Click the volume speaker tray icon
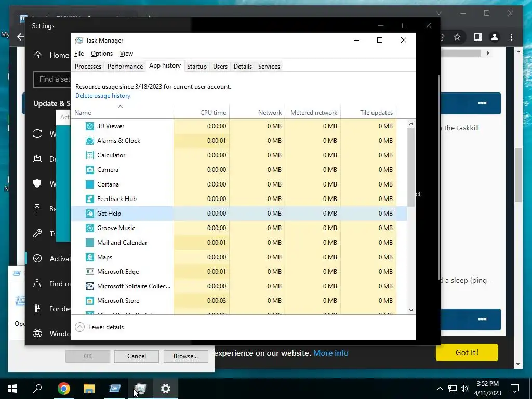 tap(464, 389)
